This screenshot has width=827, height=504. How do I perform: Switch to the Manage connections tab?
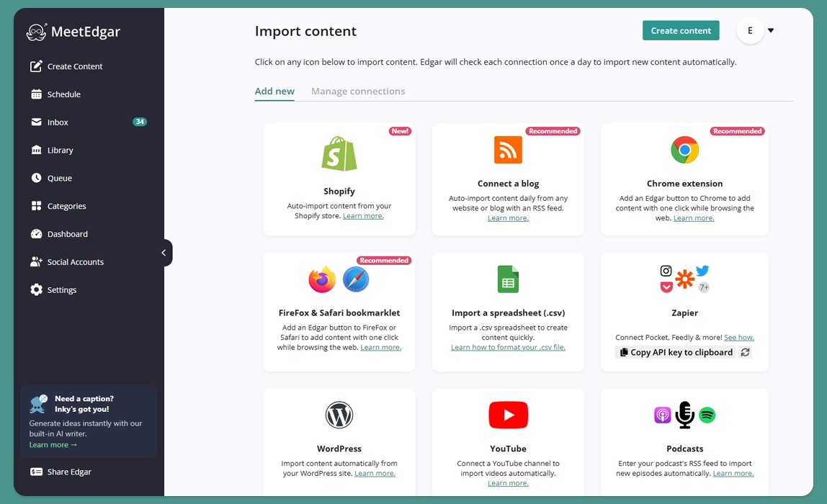pos(358,91)
